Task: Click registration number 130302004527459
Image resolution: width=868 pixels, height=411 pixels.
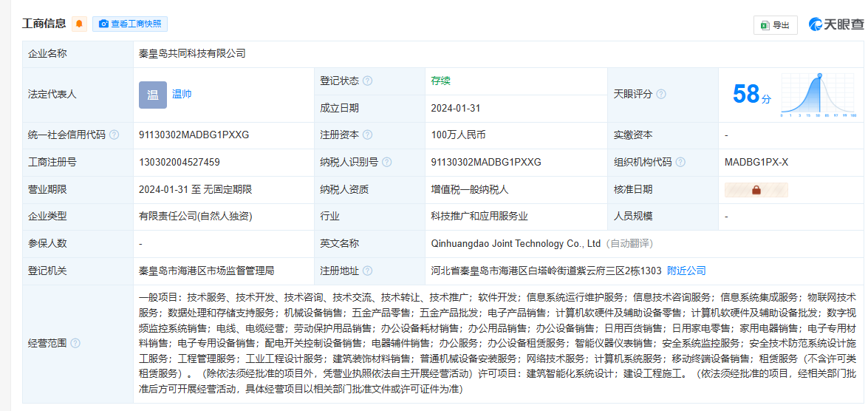Action: click(x=180, y=163)
